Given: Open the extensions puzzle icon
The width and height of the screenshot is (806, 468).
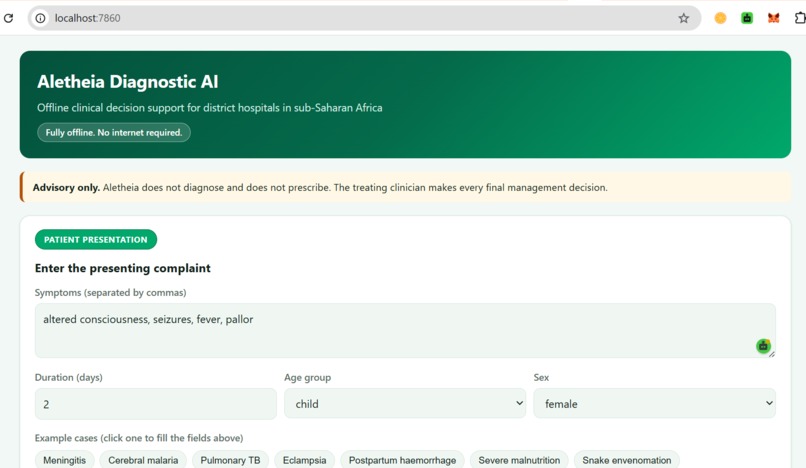Looking at the screenshot, I should 800,19.
